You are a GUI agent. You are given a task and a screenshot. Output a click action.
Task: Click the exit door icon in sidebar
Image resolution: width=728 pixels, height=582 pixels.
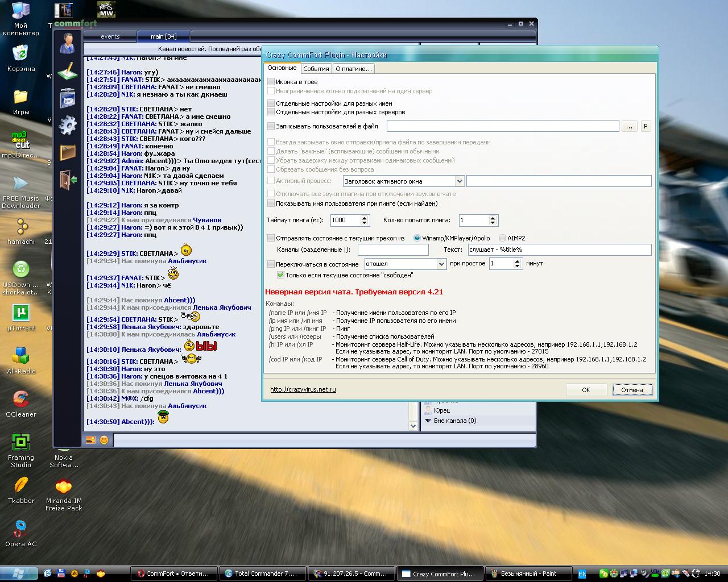point(68,180)
